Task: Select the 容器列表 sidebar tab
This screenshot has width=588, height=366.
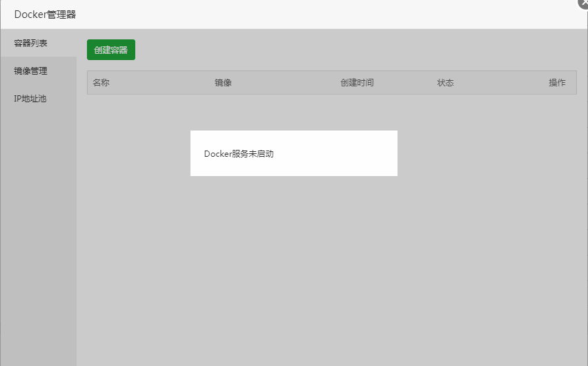Action: (x=38, y=44)
